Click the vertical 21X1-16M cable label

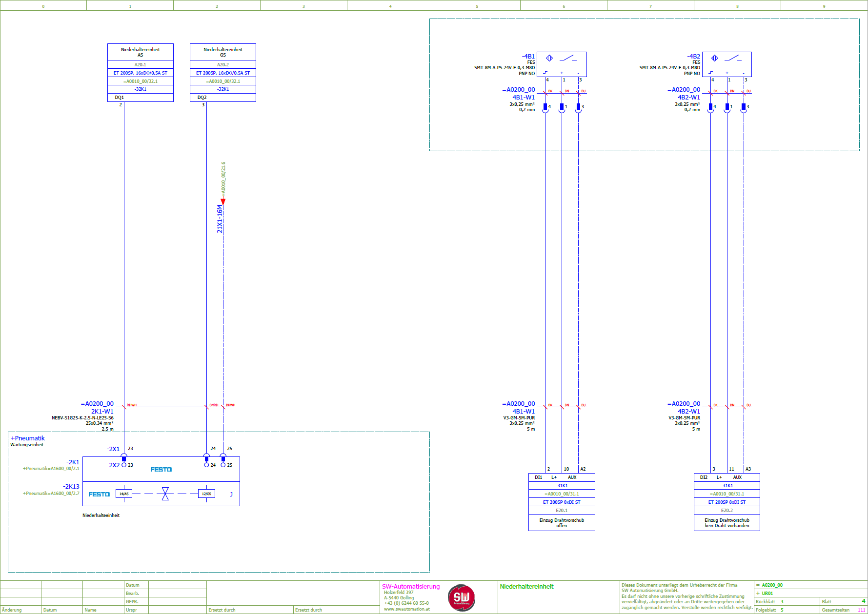pos(220,219)
